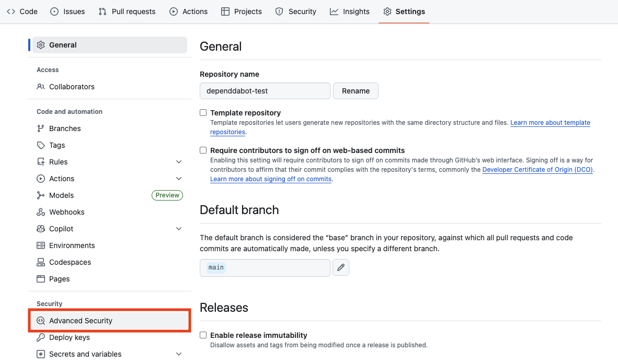The image size is (618, 364).
Task: Open Environments via its server icon
Action: click(41, 245)
